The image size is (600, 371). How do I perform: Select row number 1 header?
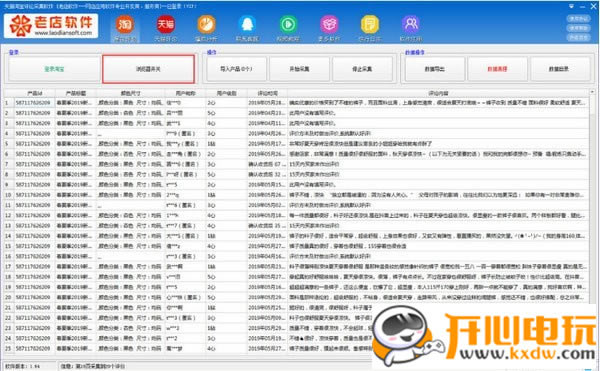pyautogui.click(x=9, y=103)
